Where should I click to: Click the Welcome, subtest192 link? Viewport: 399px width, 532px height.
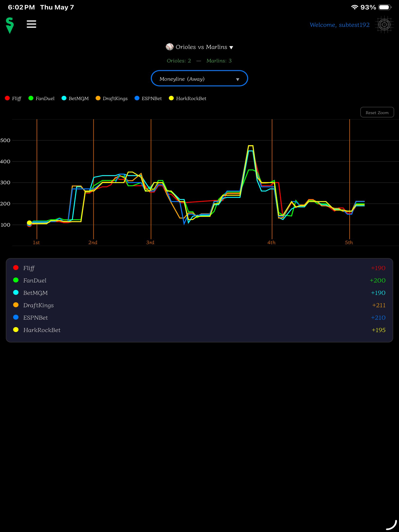click(340, 25)
